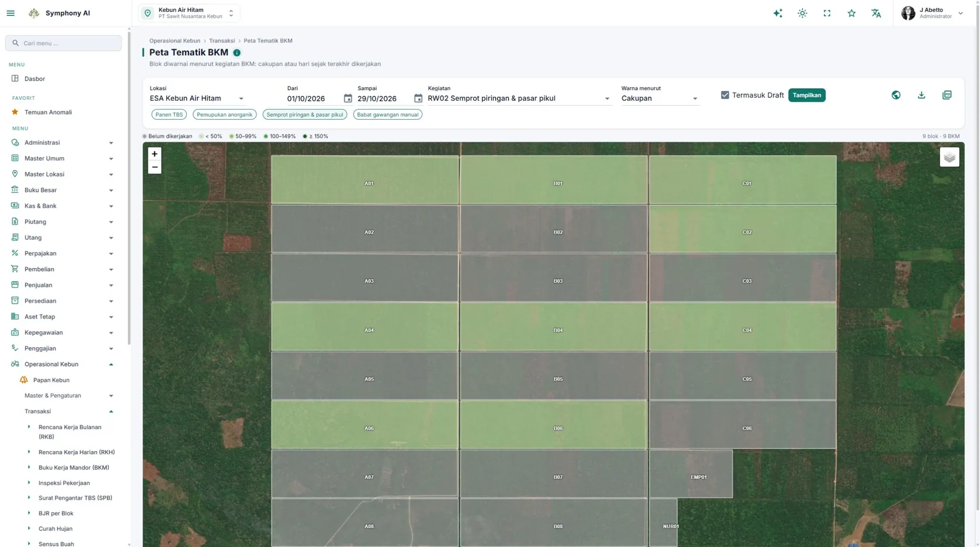Open Buku Kerja Mandor (BKM) menu item
This screenshot has width=980, height=547.
coord(73,467)
